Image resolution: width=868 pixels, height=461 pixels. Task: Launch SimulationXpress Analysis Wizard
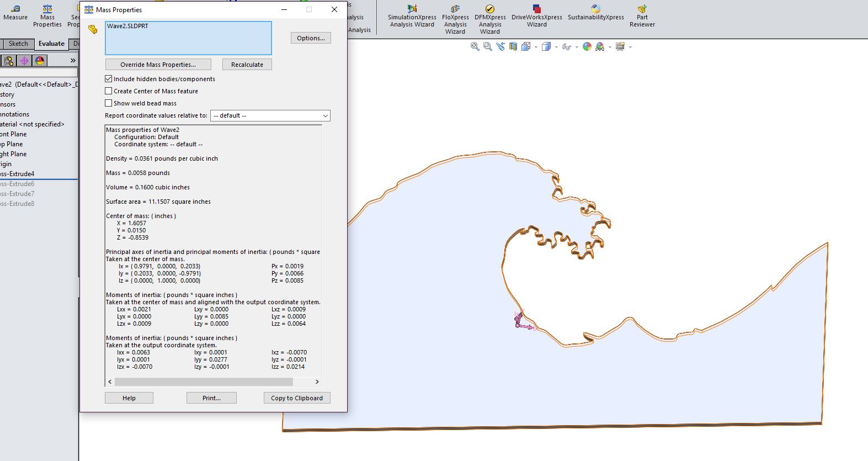[x=412, y=17]
